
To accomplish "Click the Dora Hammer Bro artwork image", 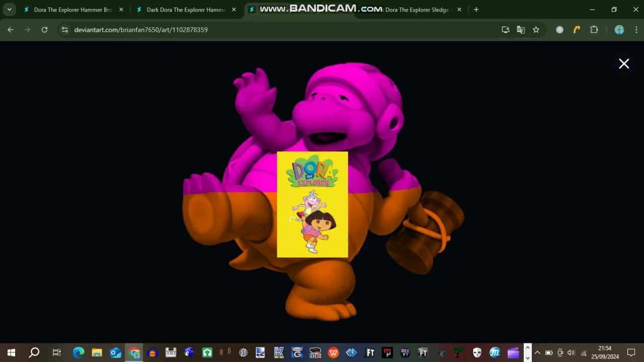I will [x=323, y=192].
